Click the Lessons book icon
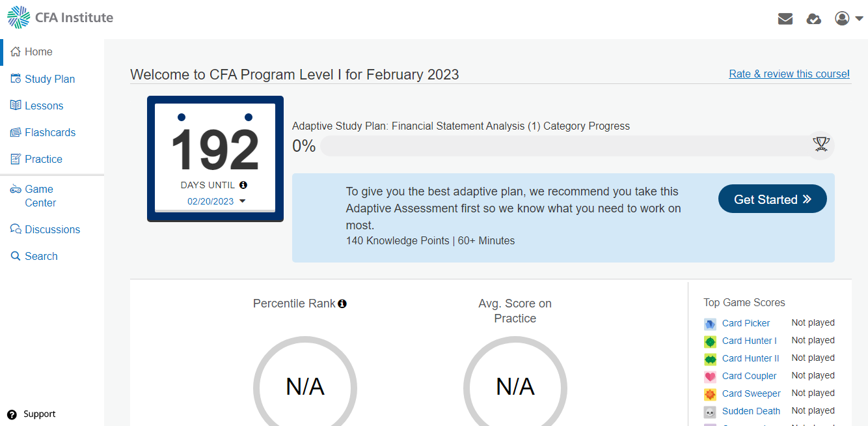Image resolution: width=868 pixels, height=426 pixels. pyautogui.click(x=16, y=106)
